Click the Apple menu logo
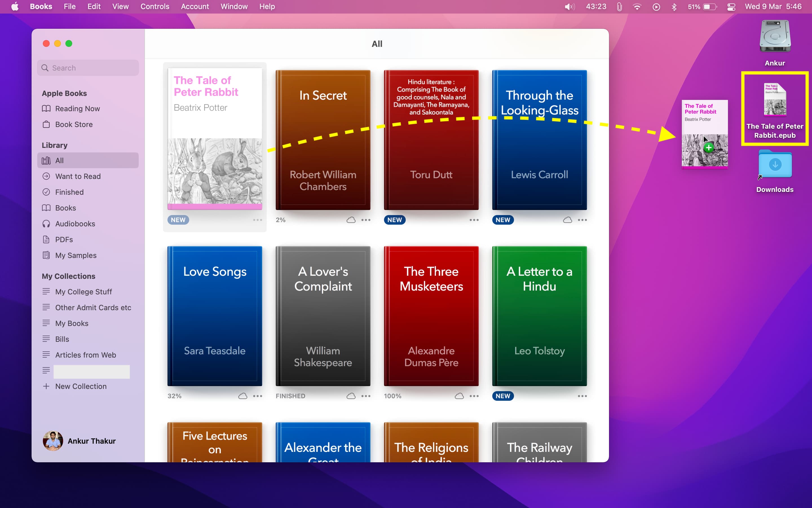Image resolution: width=812 pixels, height=508 pixels. click(x=15, y=6)
